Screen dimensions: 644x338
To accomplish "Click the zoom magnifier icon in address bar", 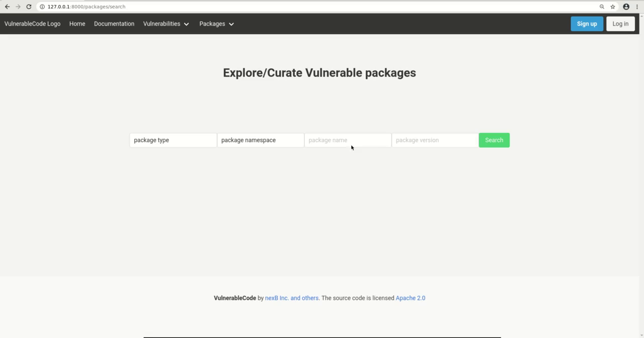I will pyautogui.click(x=602, y=7).
